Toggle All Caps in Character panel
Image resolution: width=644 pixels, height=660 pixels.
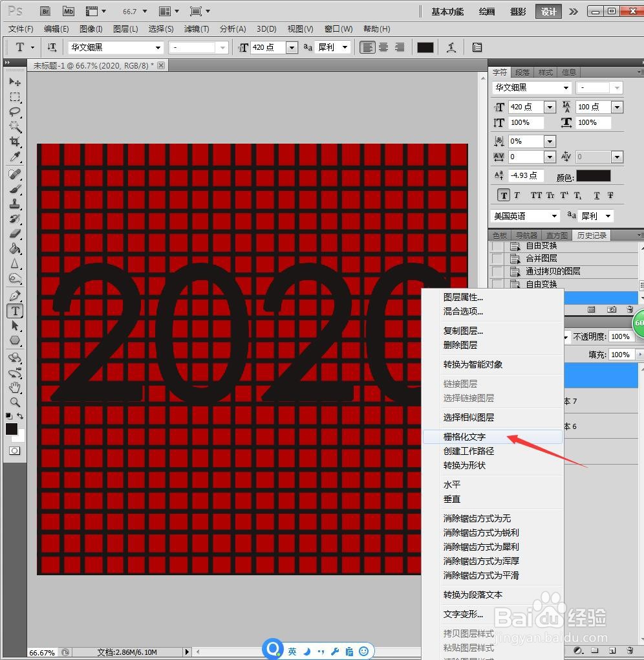536,195
